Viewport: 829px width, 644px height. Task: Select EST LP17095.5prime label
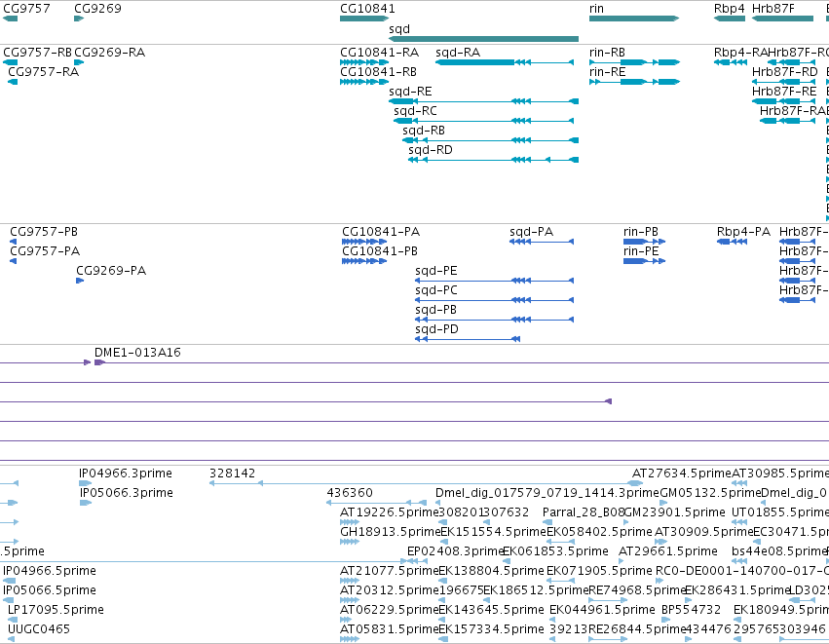[56, 610]
